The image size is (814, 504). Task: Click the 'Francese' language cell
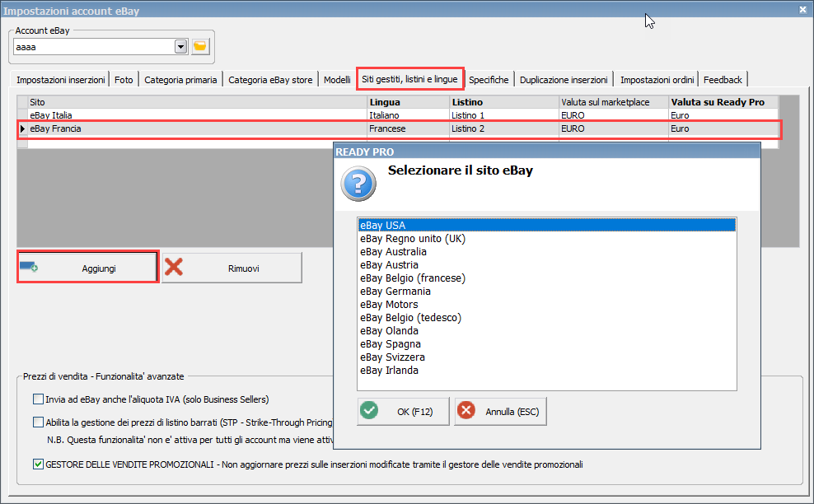[x=408, y=128]
